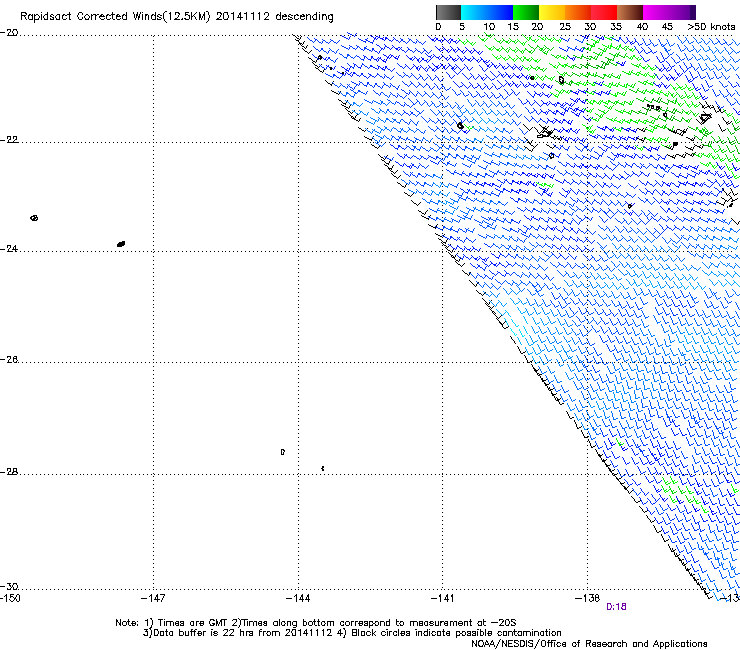
Task: Click the gray 0-5 knots legend color
Action: coord(448,12)
